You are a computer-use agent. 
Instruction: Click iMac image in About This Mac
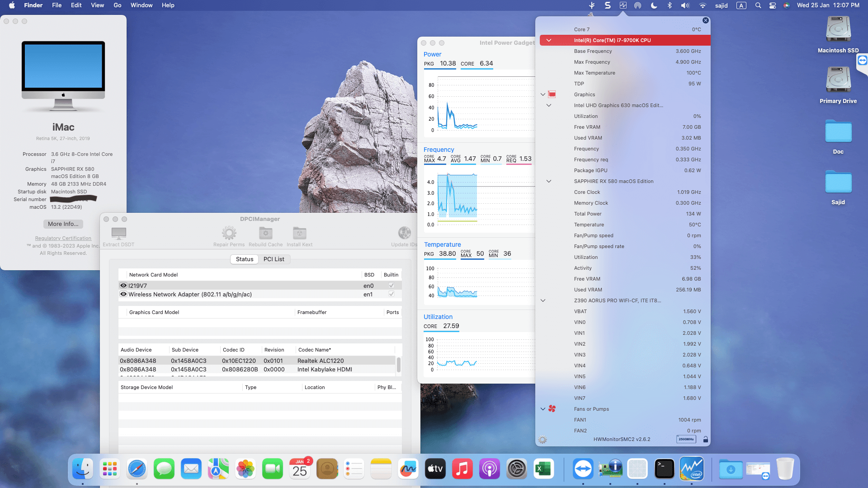pos(63,76)
